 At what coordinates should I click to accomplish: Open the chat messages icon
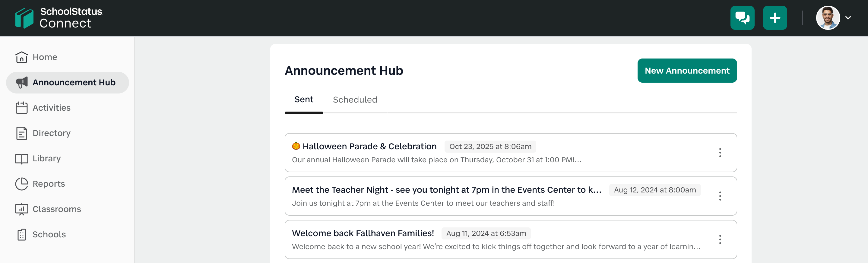742,18
